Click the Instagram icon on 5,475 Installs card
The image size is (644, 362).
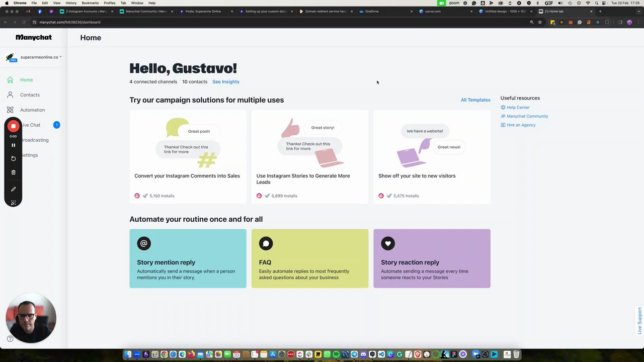tap(381, 196)
